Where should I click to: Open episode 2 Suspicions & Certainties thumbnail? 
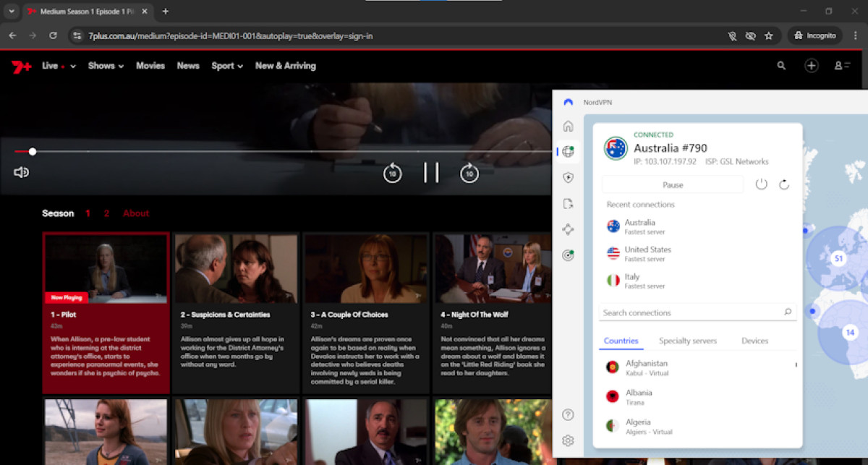pos(237,268)
